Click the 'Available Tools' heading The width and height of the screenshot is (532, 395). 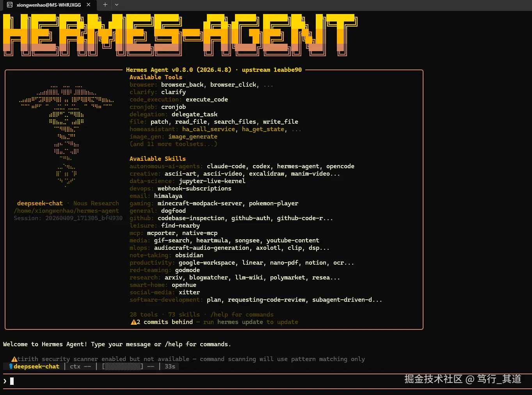[156, 77]
